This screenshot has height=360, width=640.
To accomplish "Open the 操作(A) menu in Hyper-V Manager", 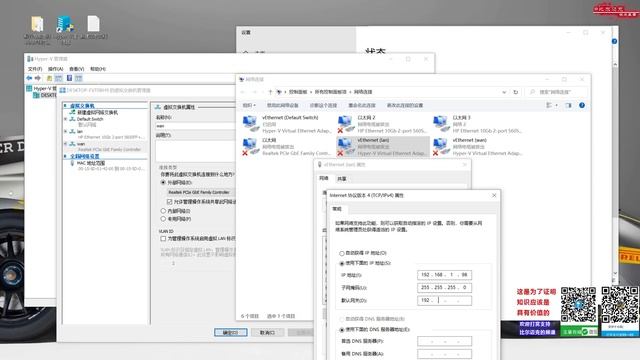I will (x=56, y=69).
